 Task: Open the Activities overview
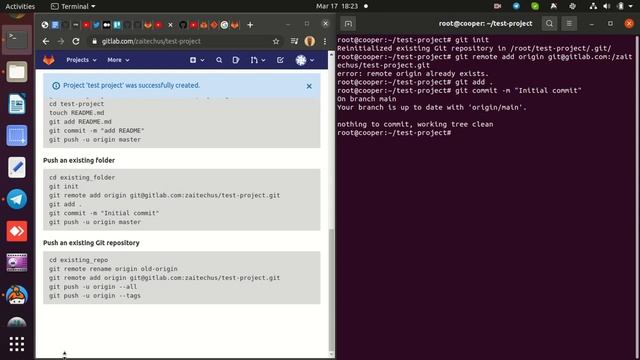[x=20, y=6]
